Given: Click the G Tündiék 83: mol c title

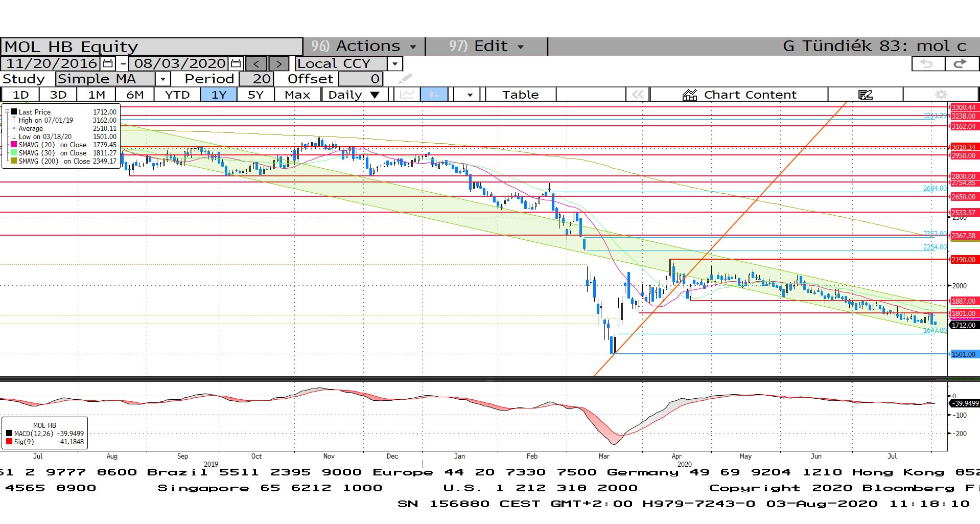Looking at the screenshot, I should tap(874, 46).
